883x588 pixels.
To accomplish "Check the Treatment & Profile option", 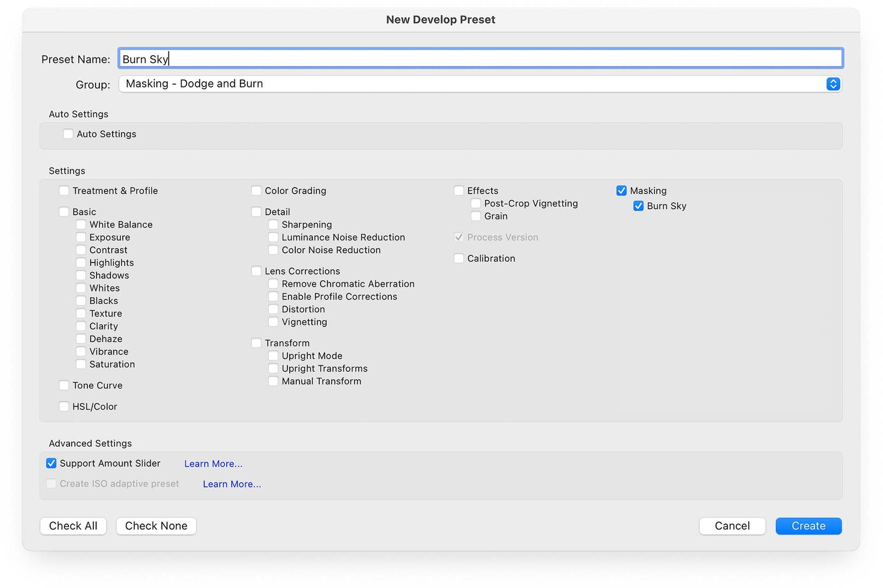I will tap(64, 191).
